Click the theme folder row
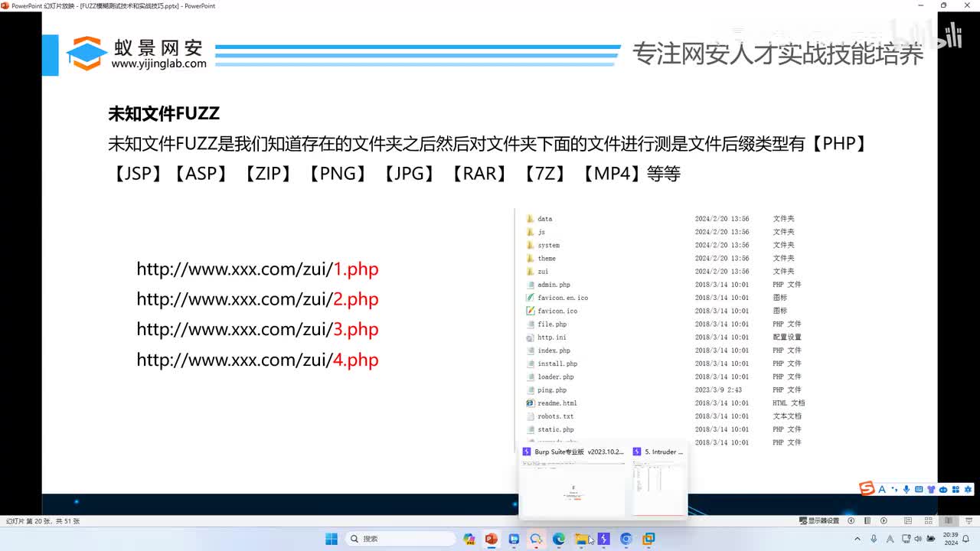This screenshot has height=551, width=980. pos(660,259)
